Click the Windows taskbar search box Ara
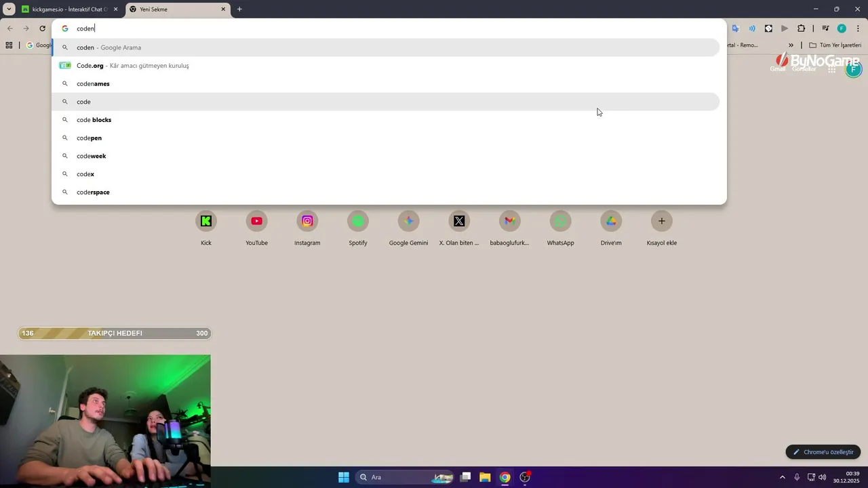Screen dimensions: 868x488 [405, 477]
